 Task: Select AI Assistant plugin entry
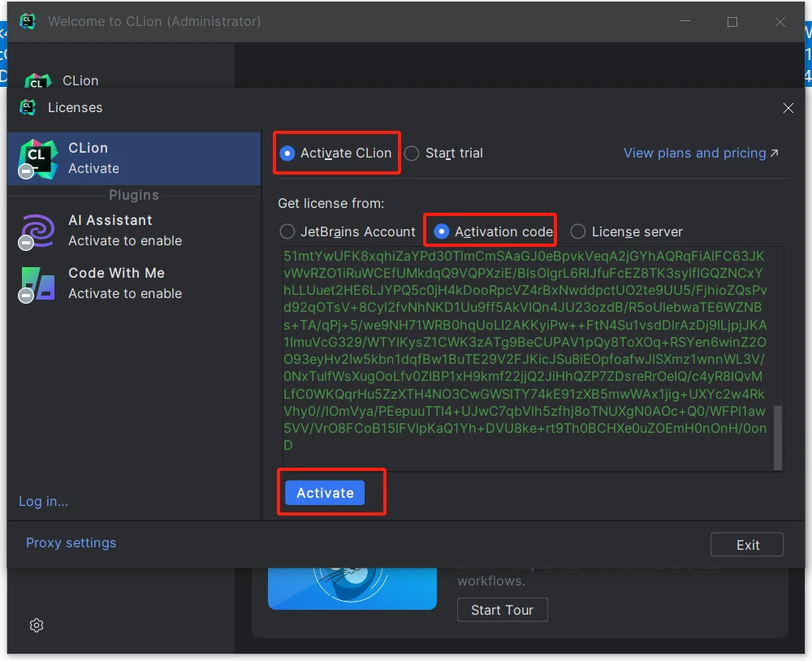(134, 231)
